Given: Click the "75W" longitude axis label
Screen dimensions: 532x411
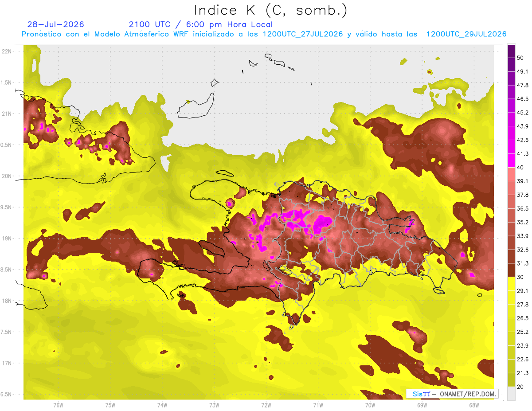Looking at the screenshot, I should (x=110, y=405).
